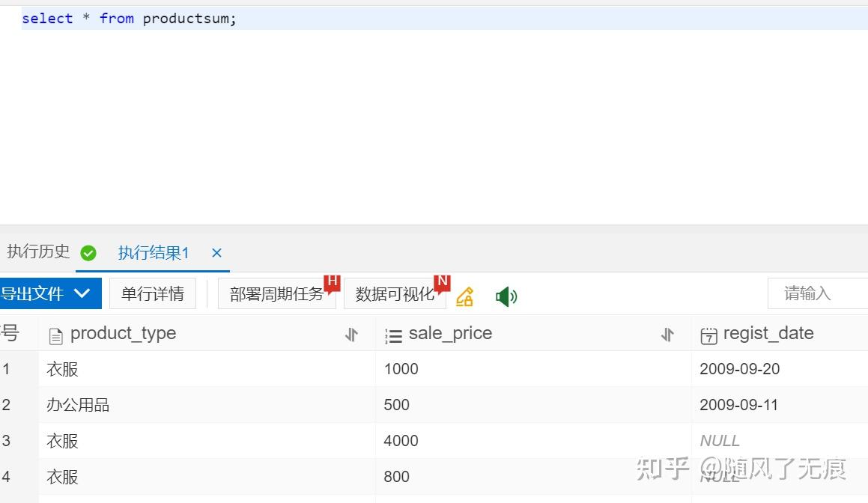The height and width of the screenshot is (503, 868).
Task: Click the green checkmark beside 执行历史
Action: 88,253
